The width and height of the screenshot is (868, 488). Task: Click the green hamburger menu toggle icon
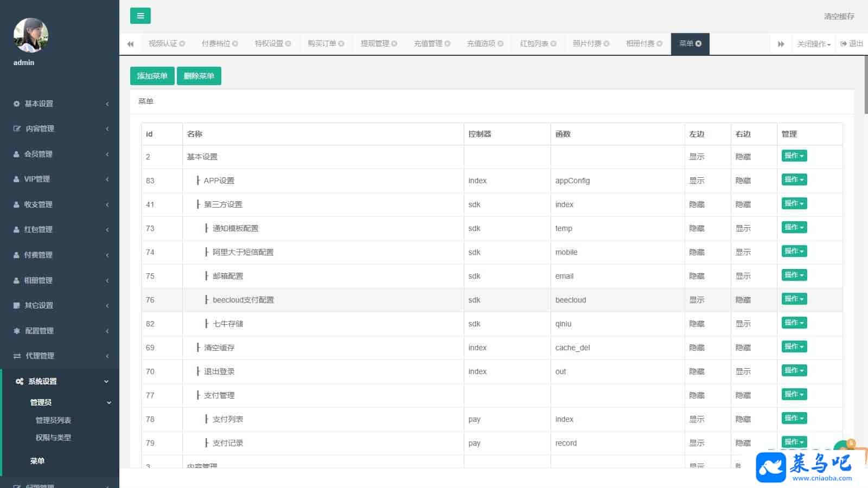[x=140, y=16]
